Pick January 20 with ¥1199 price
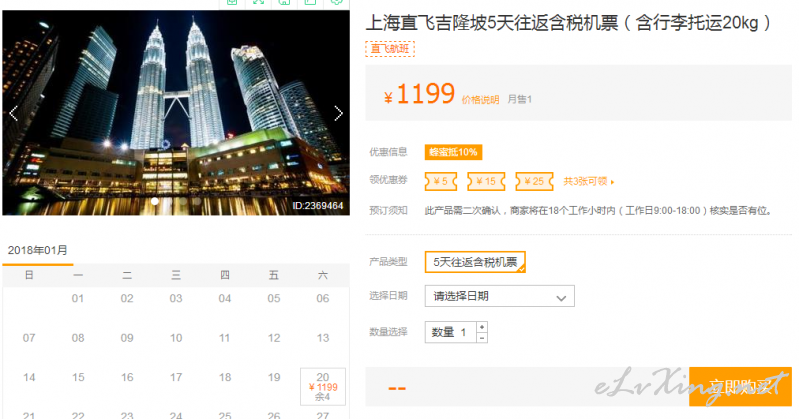Viewport: 799px width, 419px height. (x=323, y=386)
